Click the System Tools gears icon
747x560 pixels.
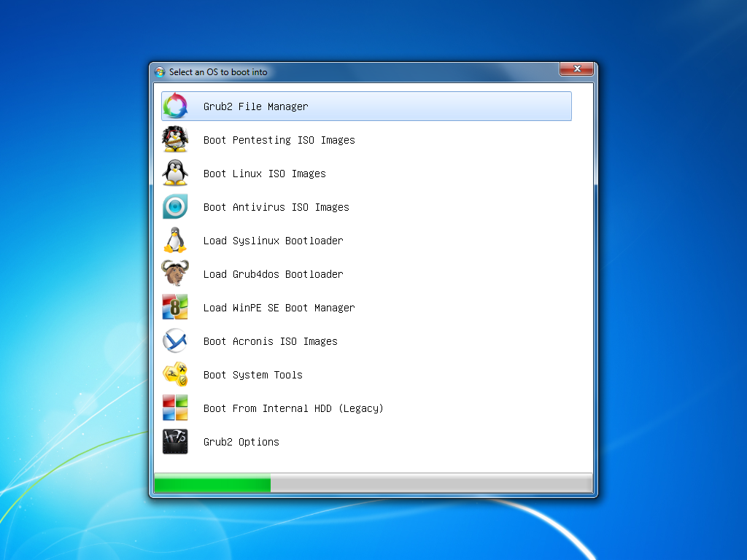click(175, 374)
